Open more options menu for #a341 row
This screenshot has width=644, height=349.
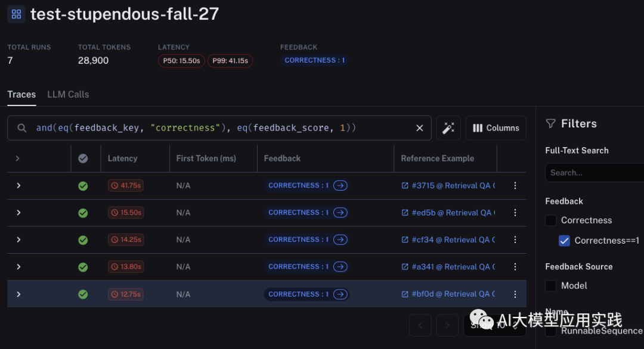click(x=515, y=267)
